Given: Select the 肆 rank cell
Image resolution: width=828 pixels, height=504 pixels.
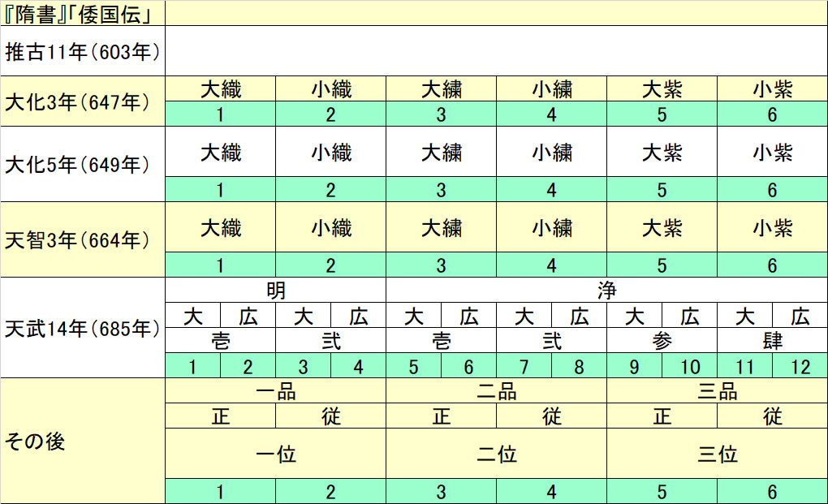Looking at the screenshot, I should pyautogui.click(x=772, y=340).
